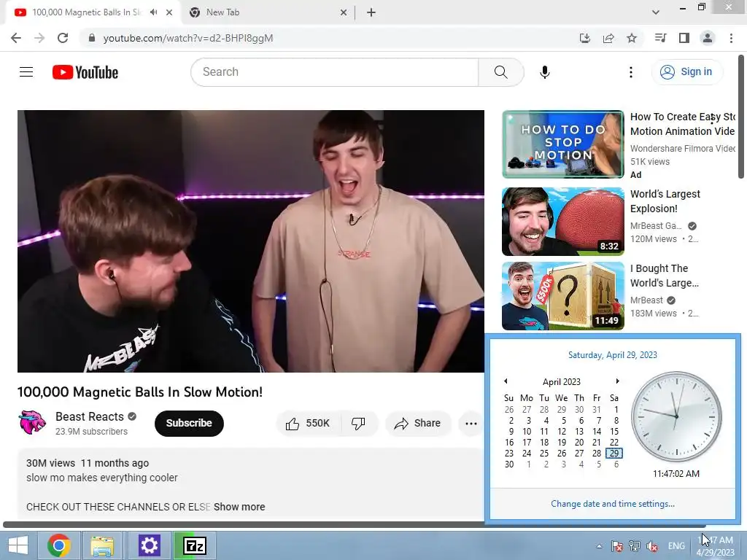Dislike the video with thumbs down
This screenshot has height=560, width=747.
point(359,424)
